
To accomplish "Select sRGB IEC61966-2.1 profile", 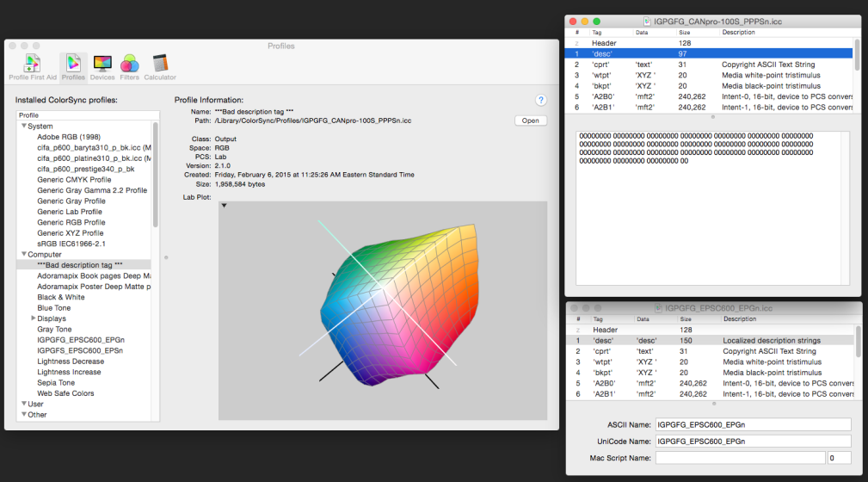I will [71, 244].
